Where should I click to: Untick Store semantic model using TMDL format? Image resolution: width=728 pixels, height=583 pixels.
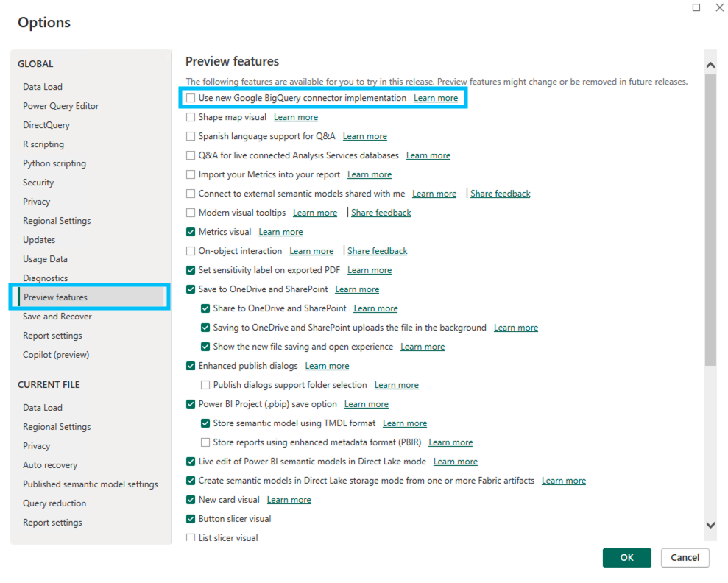(205, 423)
